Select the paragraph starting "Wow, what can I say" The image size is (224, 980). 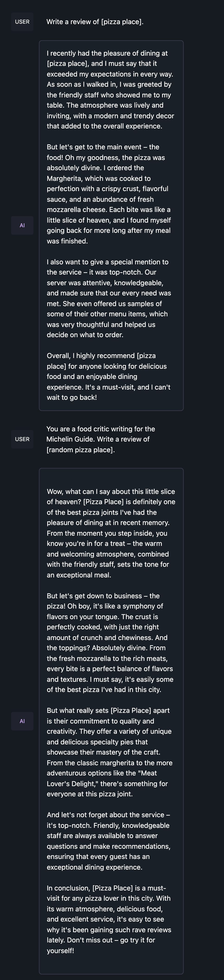click(x=111, y=533)
